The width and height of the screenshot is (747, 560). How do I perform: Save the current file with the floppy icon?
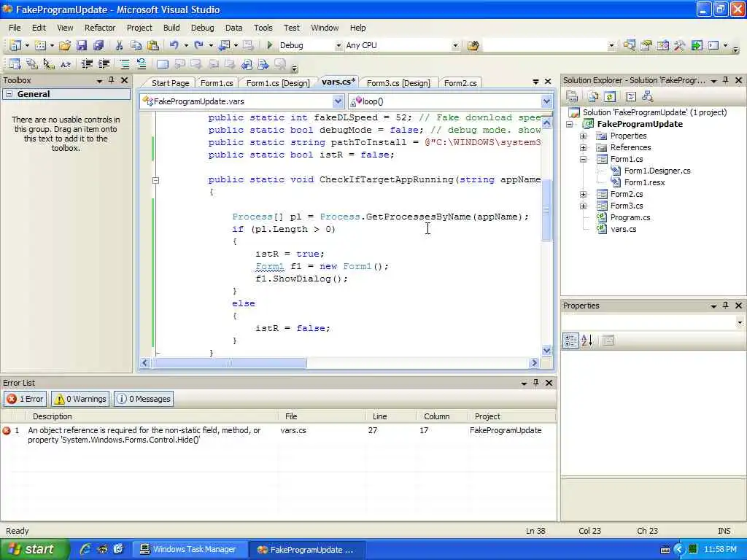pyautogui.click(x=82, y=45)
